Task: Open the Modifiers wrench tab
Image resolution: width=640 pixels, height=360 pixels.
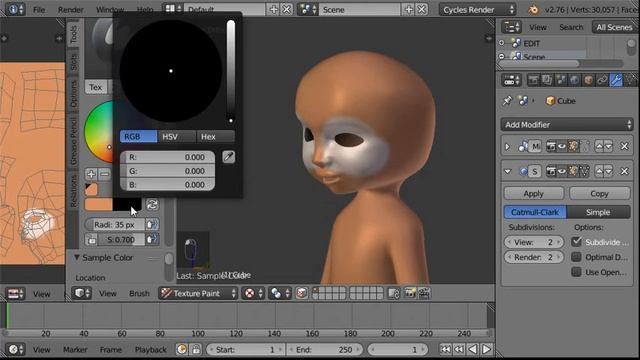Action: click(616, 80)
